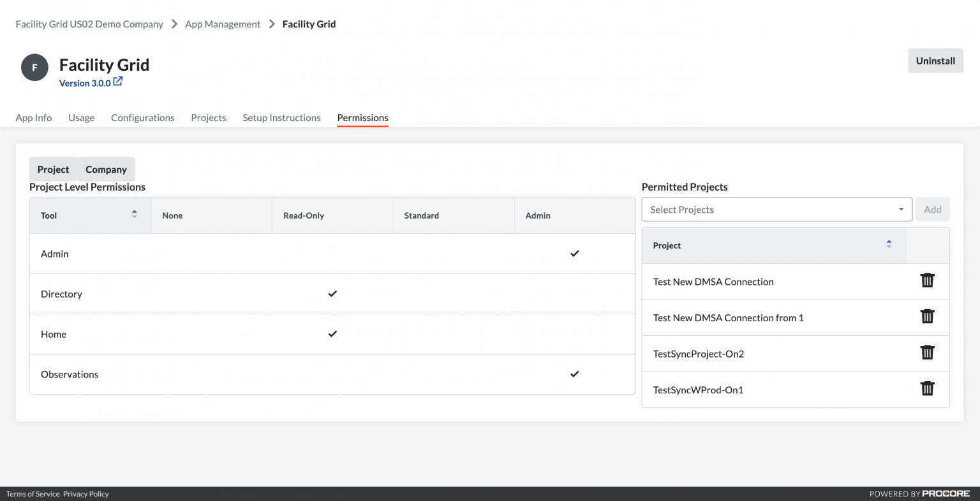Sort the Project column in permitted projects
This screenshot has height=501, width=980.
(x=889, y=243)
